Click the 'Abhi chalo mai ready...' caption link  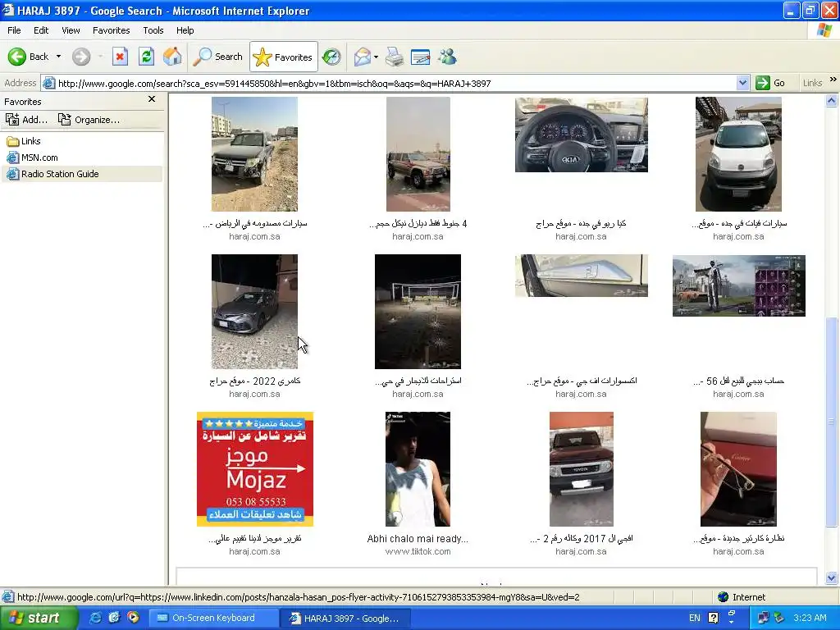[x=418, y=538]
